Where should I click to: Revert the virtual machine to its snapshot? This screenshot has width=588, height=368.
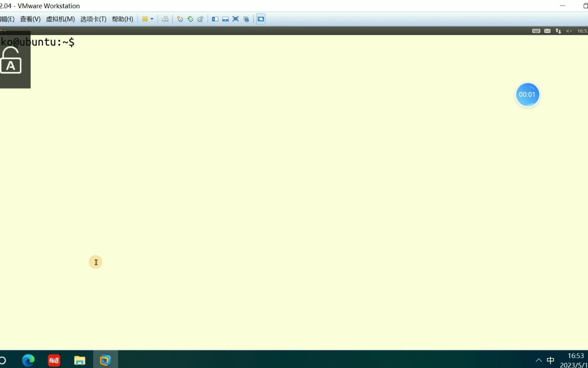pyautogui.click(x=190, y=19)
